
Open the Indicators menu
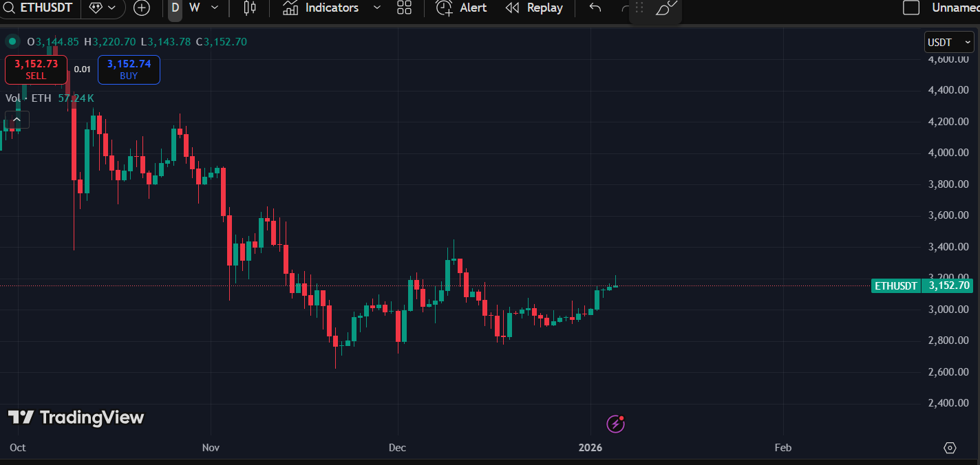coord(321,8)
